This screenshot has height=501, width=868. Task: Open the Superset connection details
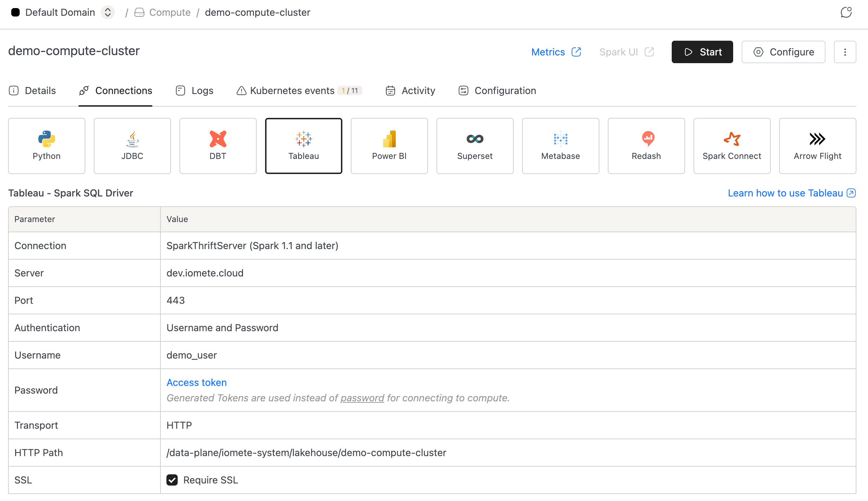click(475, 146)
